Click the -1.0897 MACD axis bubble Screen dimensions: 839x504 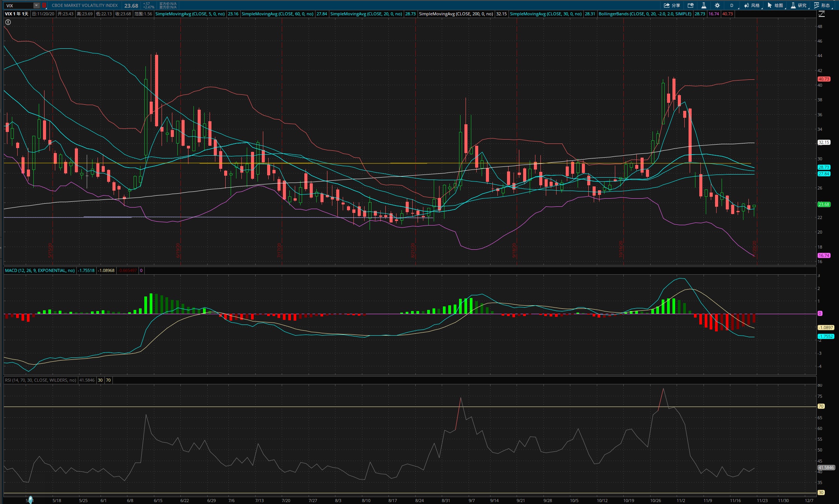826,328
